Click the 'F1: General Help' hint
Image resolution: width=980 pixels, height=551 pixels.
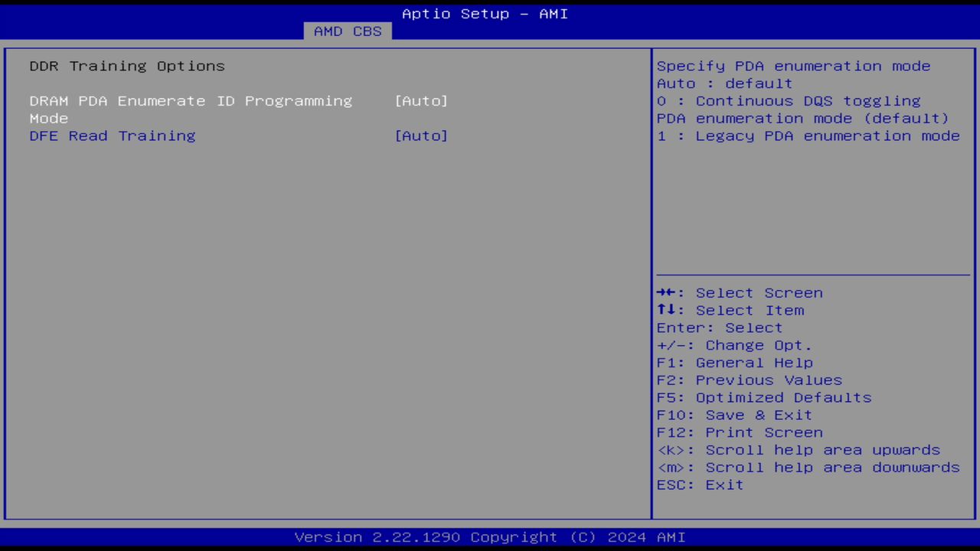point(735,364)
